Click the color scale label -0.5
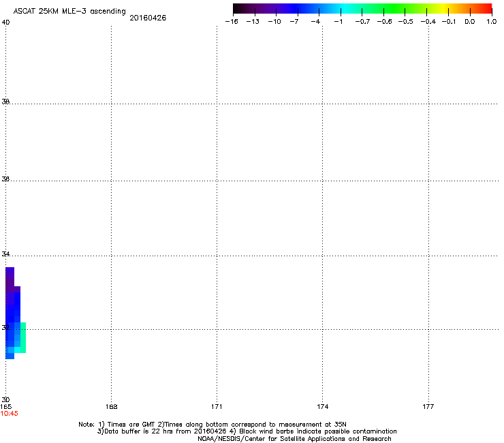Screen dimensions: 504x443 click(x=406, y=22)
